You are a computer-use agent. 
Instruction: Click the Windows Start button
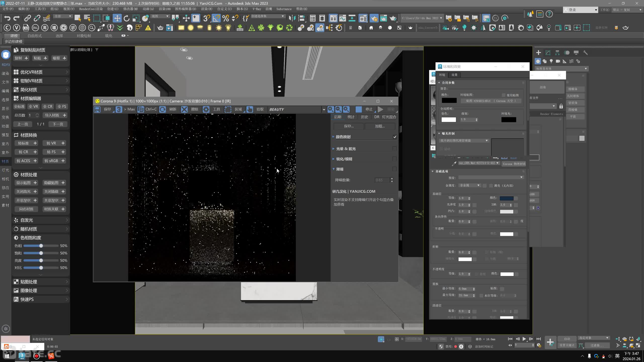click(7, 356)
